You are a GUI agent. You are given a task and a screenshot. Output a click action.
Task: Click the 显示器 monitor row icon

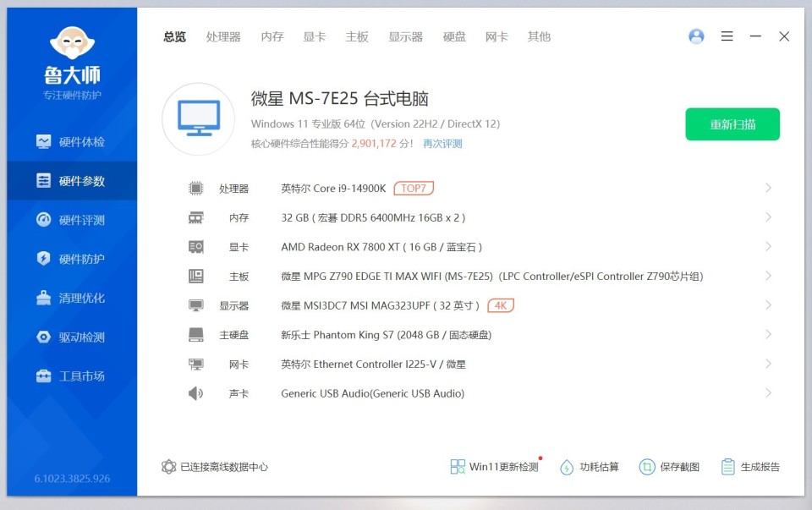point(195,305)
